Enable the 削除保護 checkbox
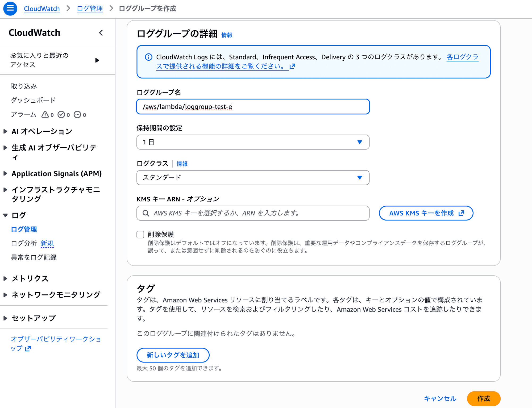Image resolution: width=532 pixels, height=408 pixels. point(140,235)
